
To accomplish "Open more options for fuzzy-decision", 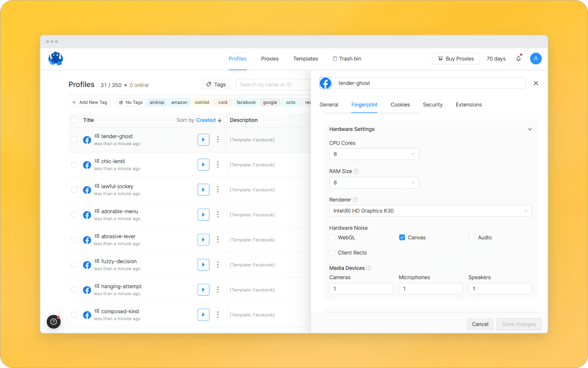I will [218, 265].
